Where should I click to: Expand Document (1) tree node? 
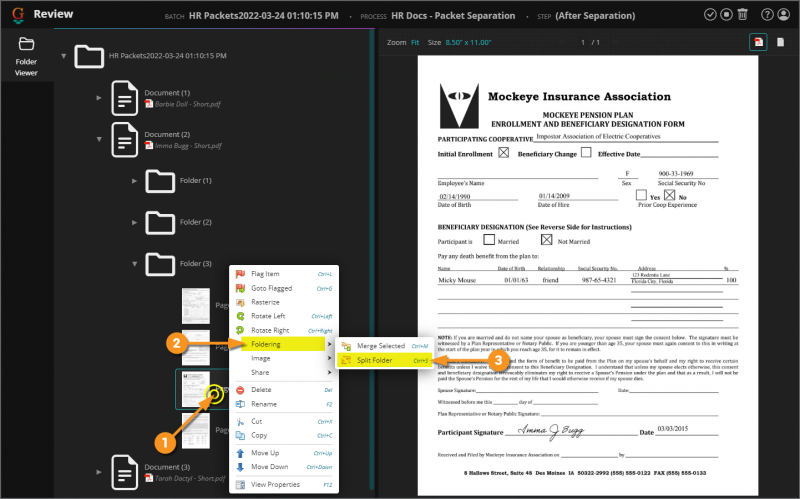pos(99,97)
